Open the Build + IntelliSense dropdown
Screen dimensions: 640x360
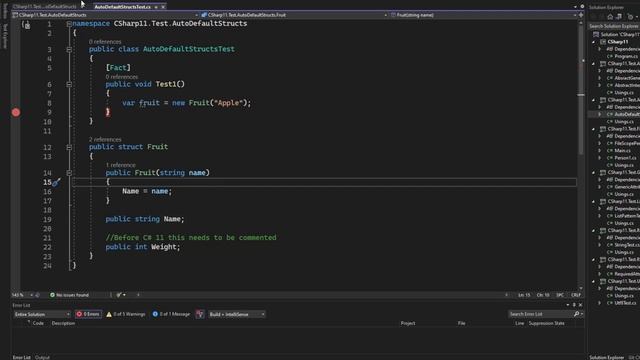(237, 314)
